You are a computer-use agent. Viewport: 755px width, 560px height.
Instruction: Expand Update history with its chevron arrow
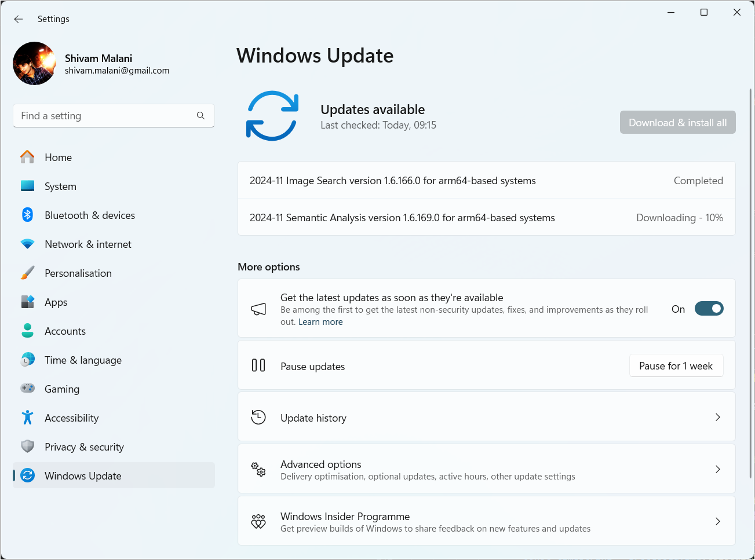(718, 417)
